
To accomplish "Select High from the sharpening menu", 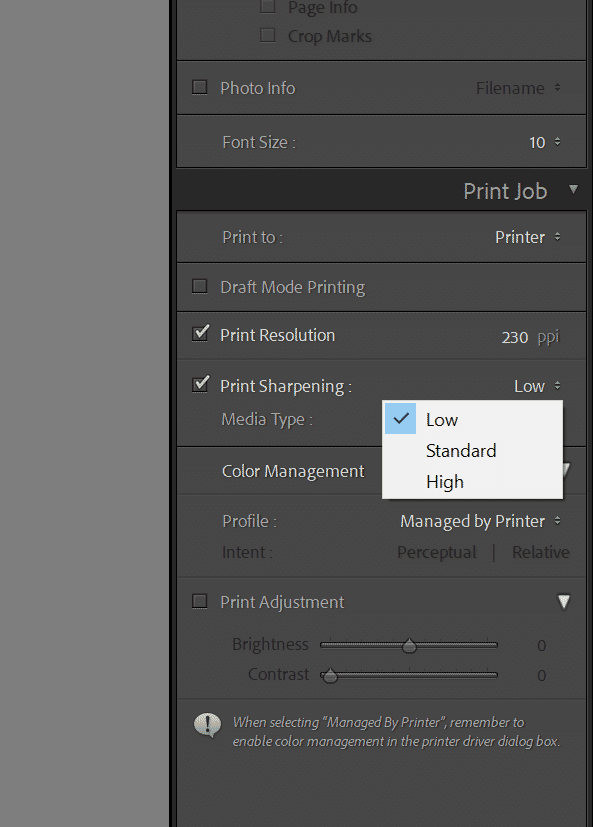I will [x=444, y=481].
